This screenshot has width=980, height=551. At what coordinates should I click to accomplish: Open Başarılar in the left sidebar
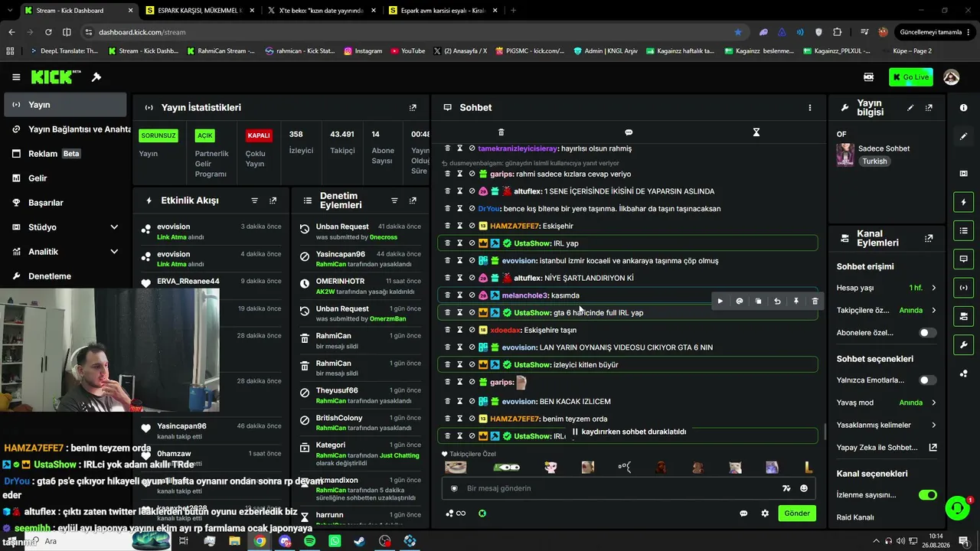click(65, 203)
